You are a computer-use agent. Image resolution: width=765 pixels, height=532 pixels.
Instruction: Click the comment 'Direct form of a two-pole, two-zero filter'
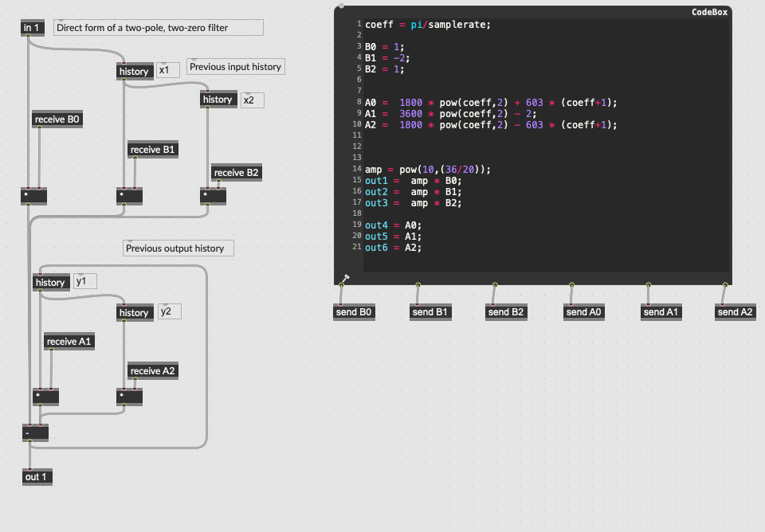(x=158, y=28)
